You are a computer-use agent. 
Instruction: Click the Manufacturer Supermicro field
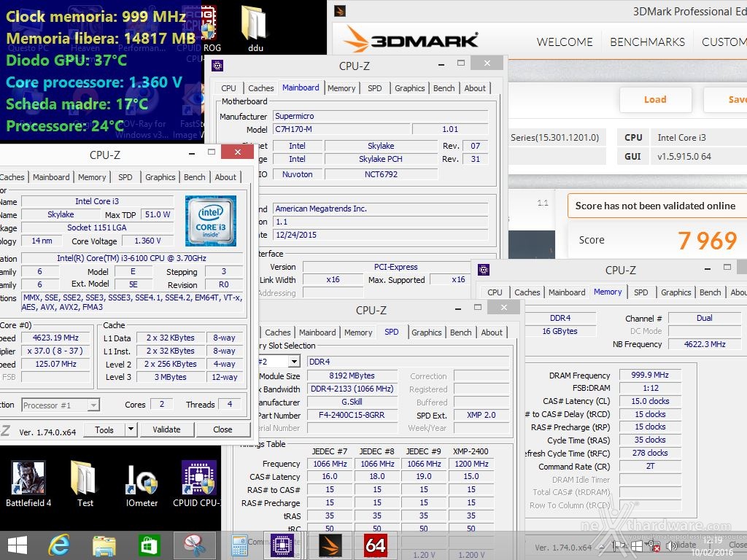[x=381, y=116]
